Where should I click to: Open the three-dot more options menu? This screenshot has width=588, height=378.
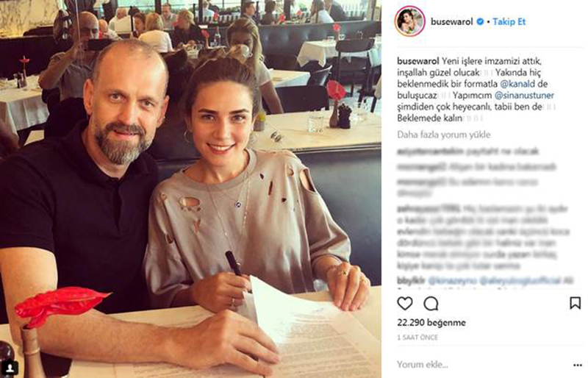pyautogui.click(x=578, y=365)
